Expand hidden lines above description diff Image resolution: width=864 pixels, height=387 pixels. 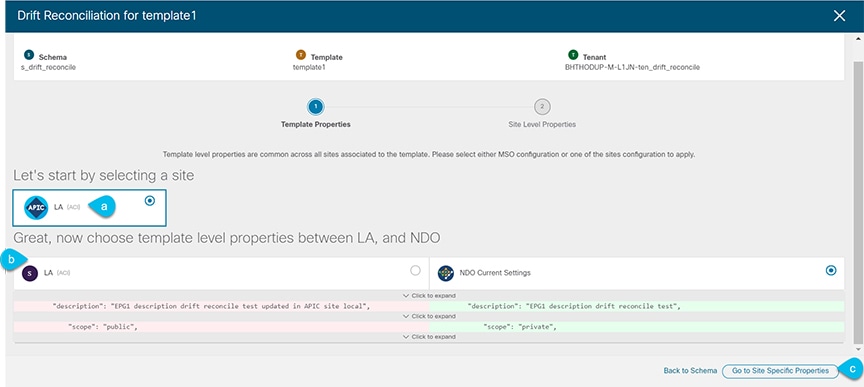tap(429, 295)
